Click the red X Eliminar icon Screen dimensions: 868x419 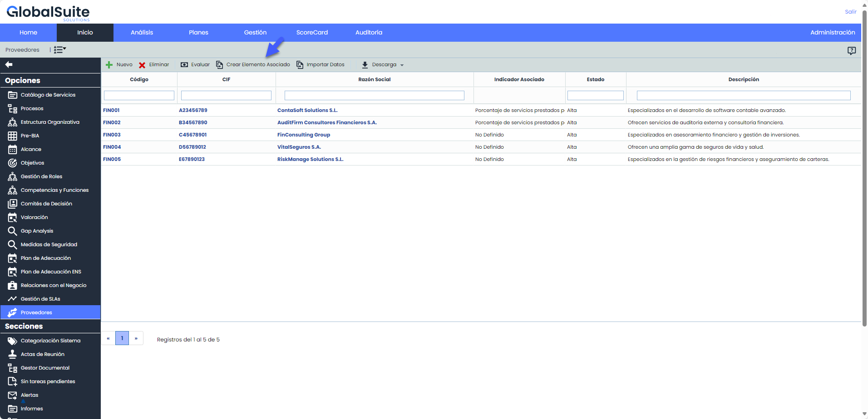(142, 65)
